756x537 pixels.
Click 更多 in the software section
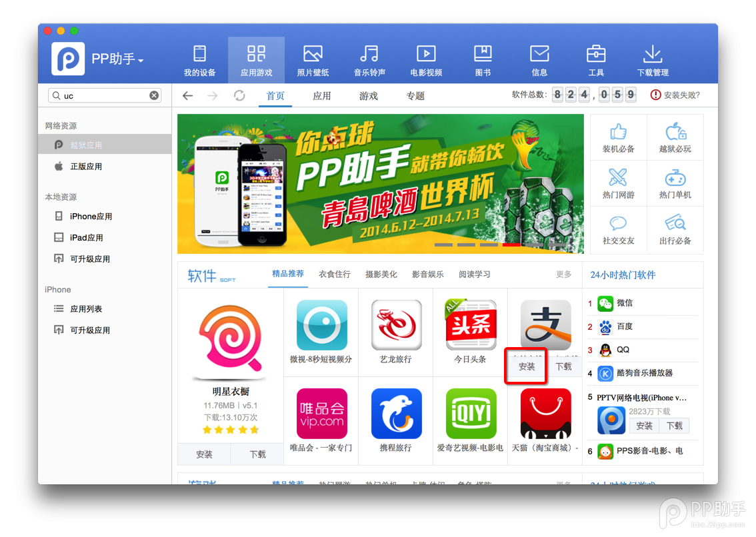click(x=563, y=274)
